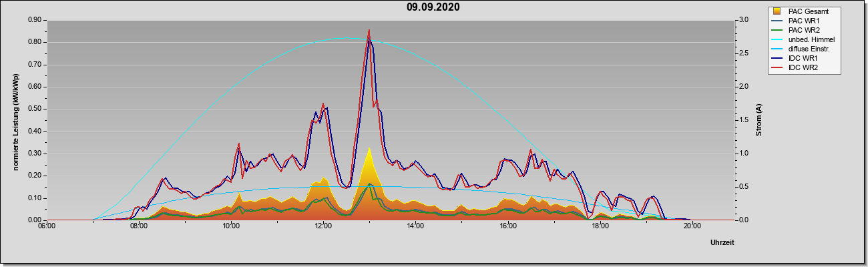Click the 3.0 value on right axis
The width and height of the screenshot is (868, 267).
point(742,20)
